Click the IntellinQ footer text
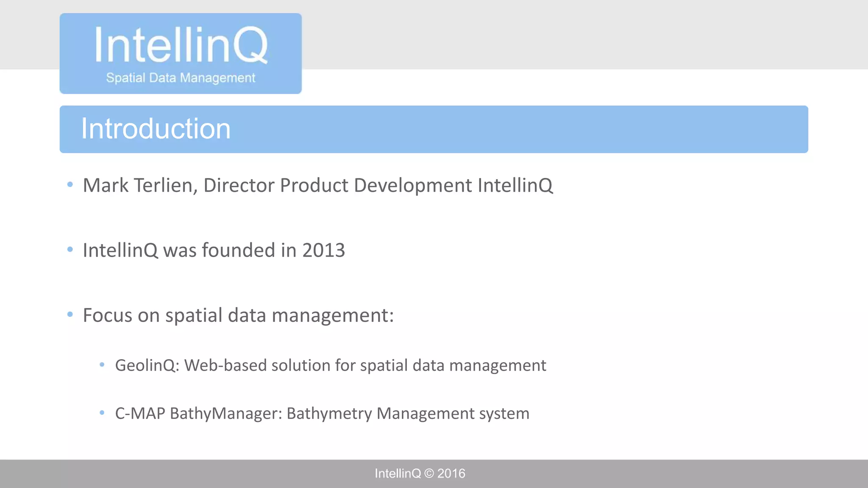This screenshot has height=488, width=868. pyautogui.click(x=398, y=474)
